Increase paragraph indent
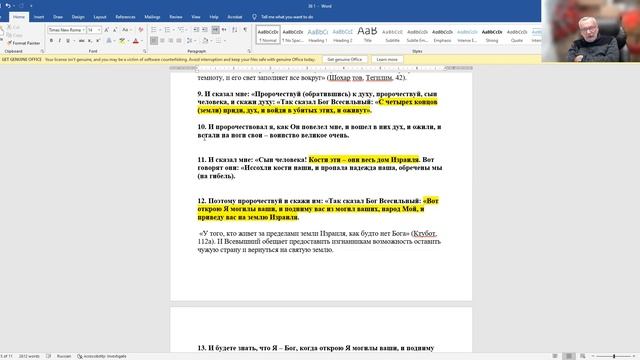 205,30
